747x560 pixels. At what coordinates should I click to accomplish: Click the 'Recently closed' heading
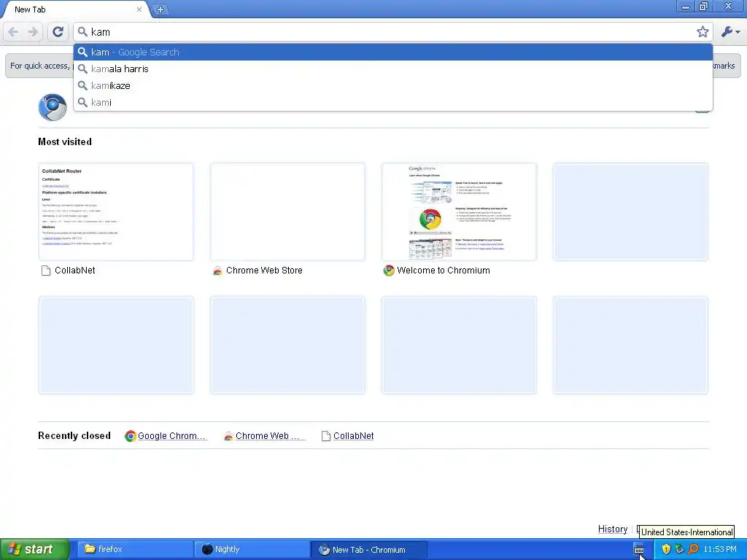pos(74,436)
